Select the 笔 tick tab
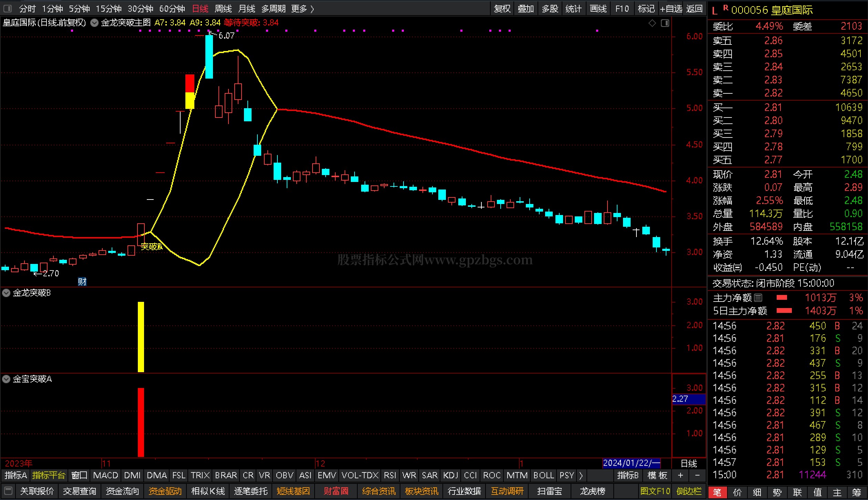 [x=717, y=492]
